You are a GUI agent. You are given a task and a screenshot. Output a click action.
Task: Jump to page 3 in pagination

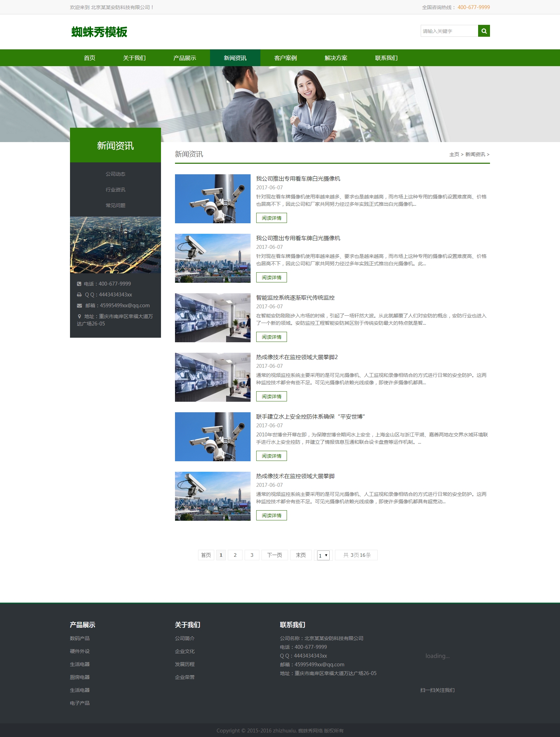coord(252,555)
